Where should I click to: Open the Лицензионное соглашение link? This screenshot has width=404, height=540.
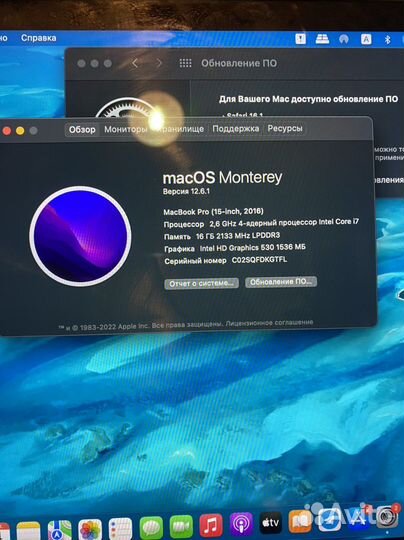coord(269,323)
